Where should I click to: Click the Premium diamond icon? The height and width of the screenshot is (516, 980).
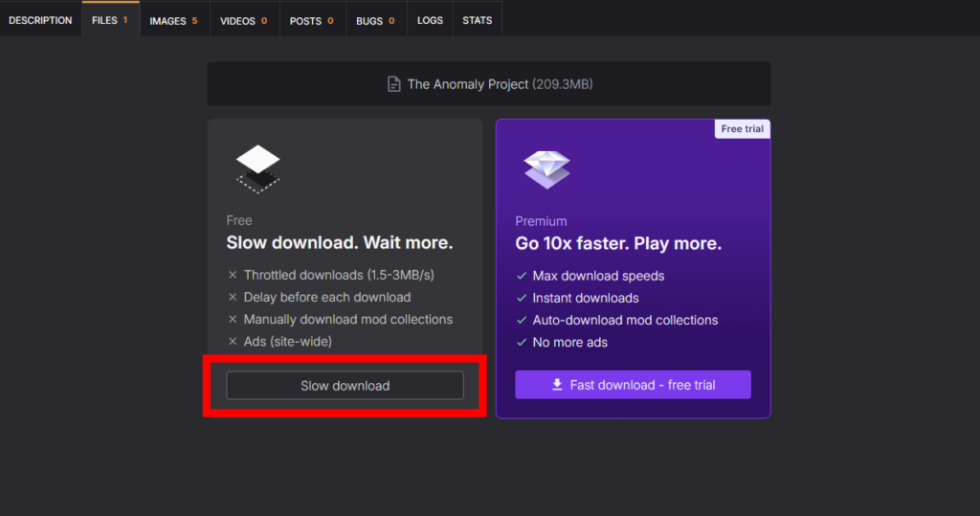coord(546,169)
